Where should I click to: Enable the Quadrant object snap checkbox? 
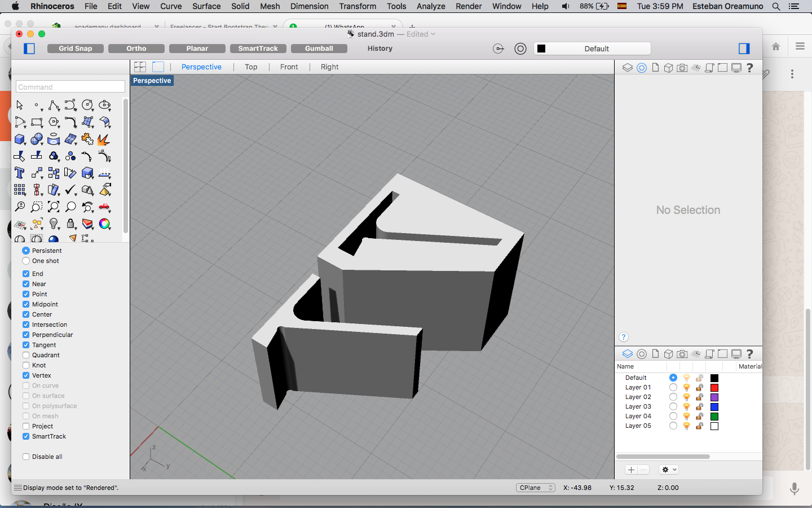(x=26, y=355)
